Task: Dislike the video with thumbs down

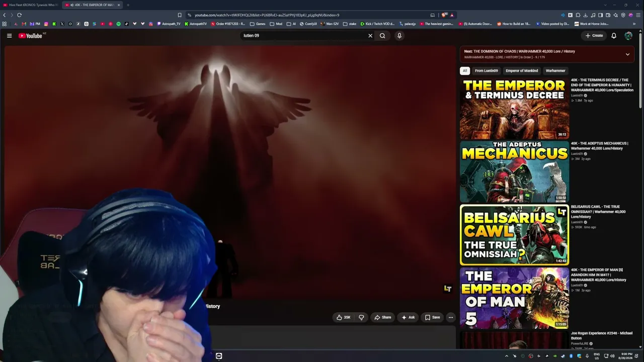Action: click(x=361, y=317)
